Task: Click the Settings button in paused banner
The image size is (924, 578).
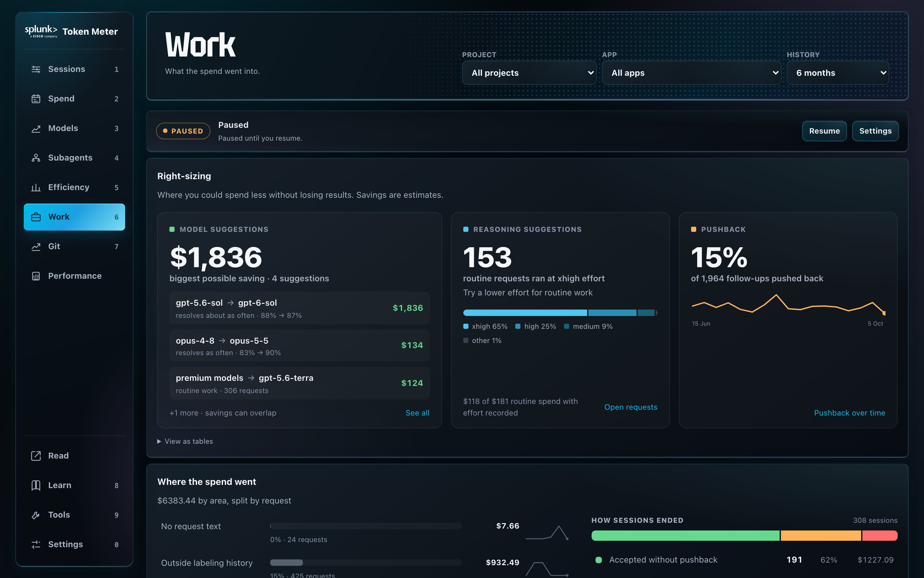Action: click(875, 131)
